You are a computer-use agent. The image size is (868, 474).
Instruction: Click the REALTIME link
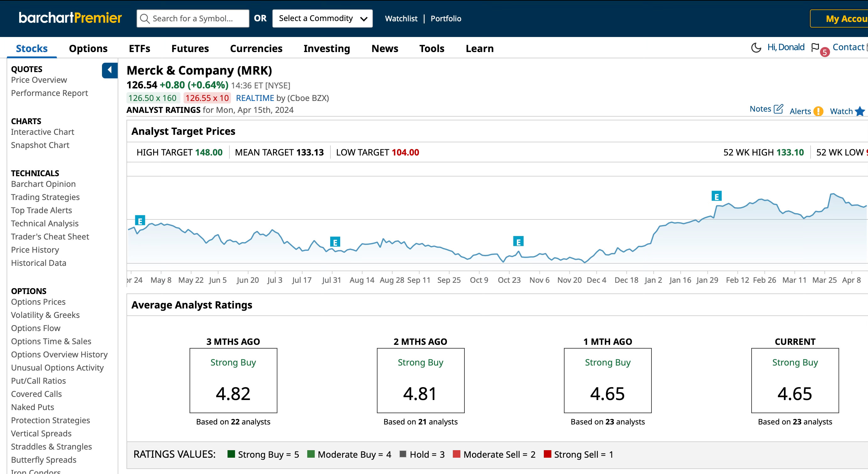click(255, 98)
